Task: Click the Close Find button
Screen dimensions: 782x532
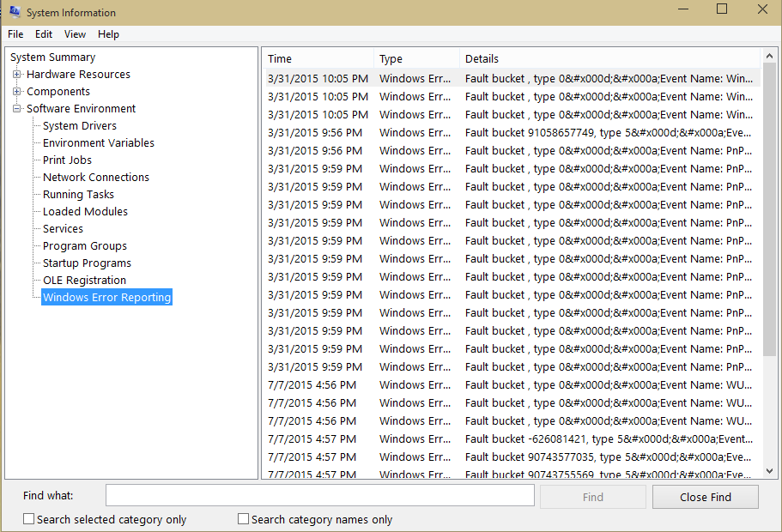Action: pyautogui.click(x=706, y=497)
